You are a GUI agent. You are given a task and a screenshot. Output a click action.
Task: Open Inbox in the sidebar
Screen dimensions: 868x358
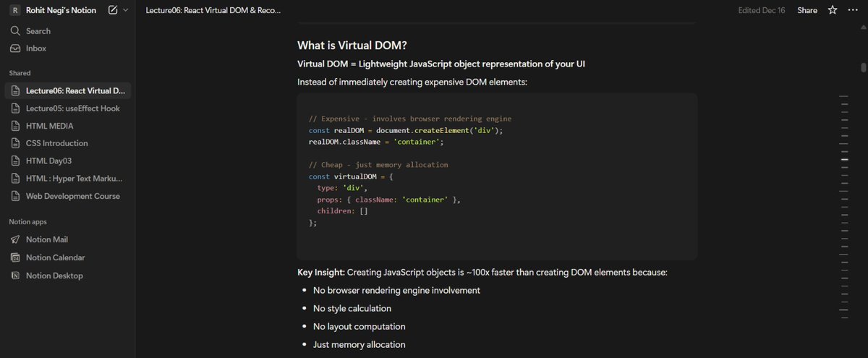67,48
